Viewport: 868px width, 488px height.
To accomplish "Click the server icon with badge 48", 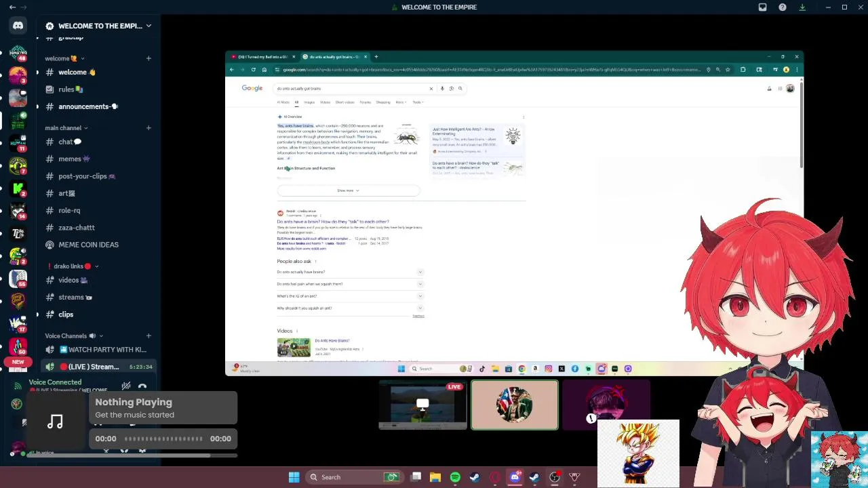I will [18, 53].
